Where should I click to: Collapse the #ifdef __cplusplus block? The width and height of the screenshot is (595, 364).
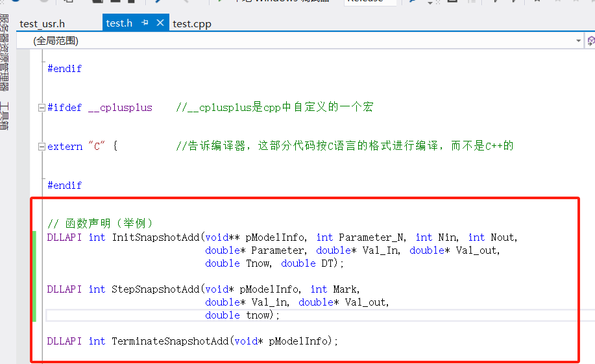tap(42, 108)
